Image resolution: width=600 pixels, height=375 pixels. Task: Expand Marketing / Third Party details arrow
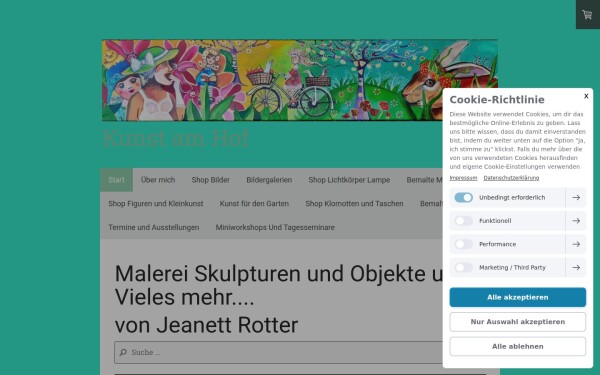coord(576,267)
